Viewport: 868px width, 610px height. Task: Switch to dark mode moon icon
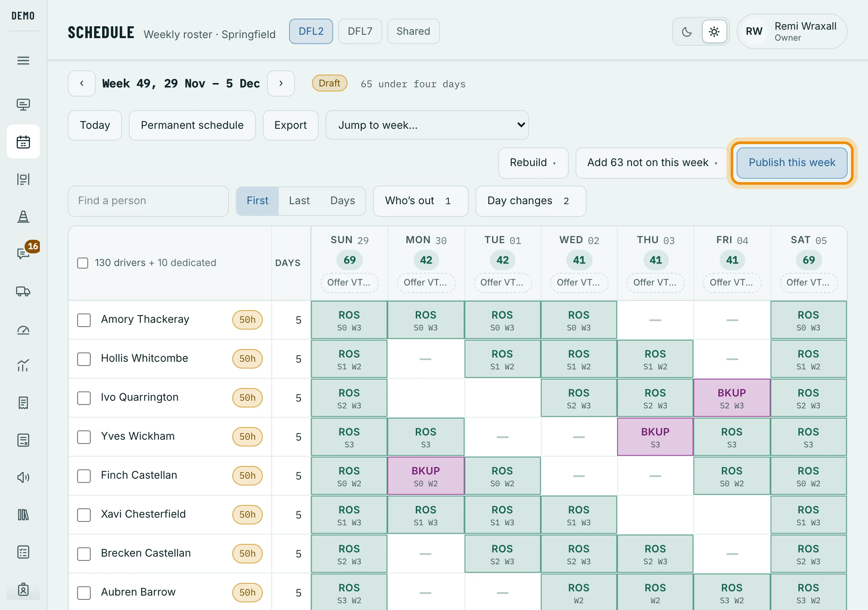pyautogui.click(x=687, y=31)
